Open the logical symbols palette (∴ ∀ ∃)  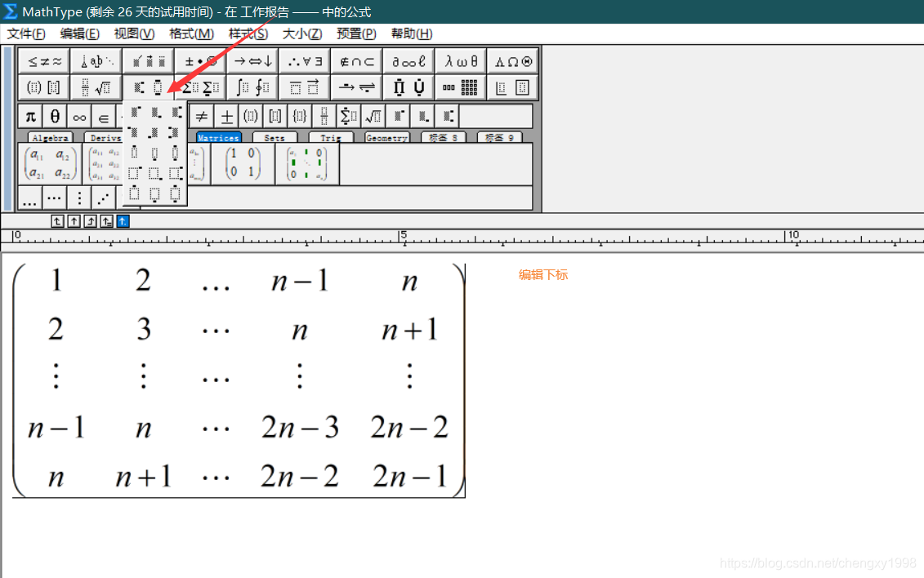304,61
